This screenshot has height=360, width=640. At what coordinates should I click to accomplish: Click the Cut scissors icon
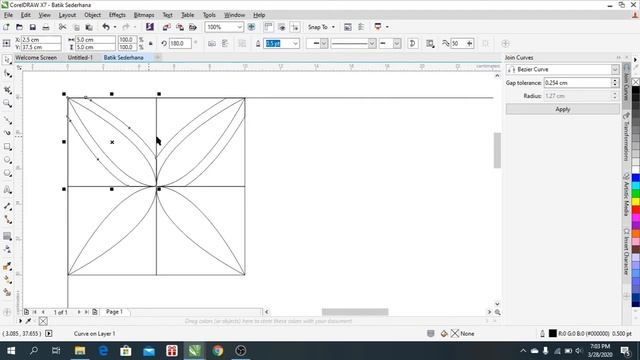pos(62,27)
